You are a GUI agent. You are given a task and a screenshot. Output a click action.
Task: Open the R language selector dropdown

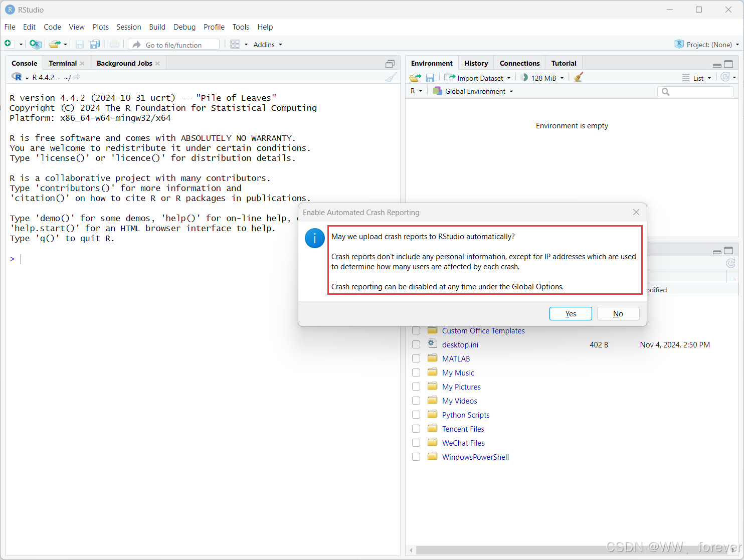(416, 91)
